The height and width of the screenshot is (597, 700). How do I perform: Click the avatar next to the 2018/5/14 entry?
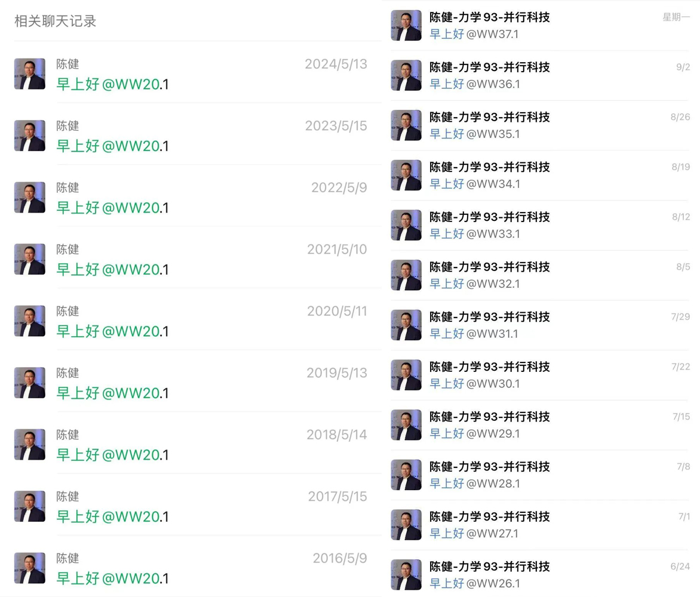(29, 444)
